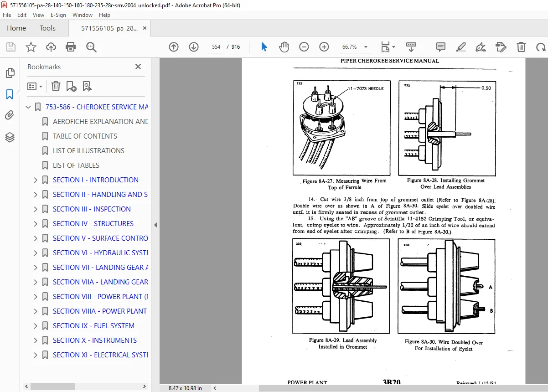Expand SECTION VIIA - LANDING GEAR
Viewport: 548px width, 392px height.
coord(36,282)
